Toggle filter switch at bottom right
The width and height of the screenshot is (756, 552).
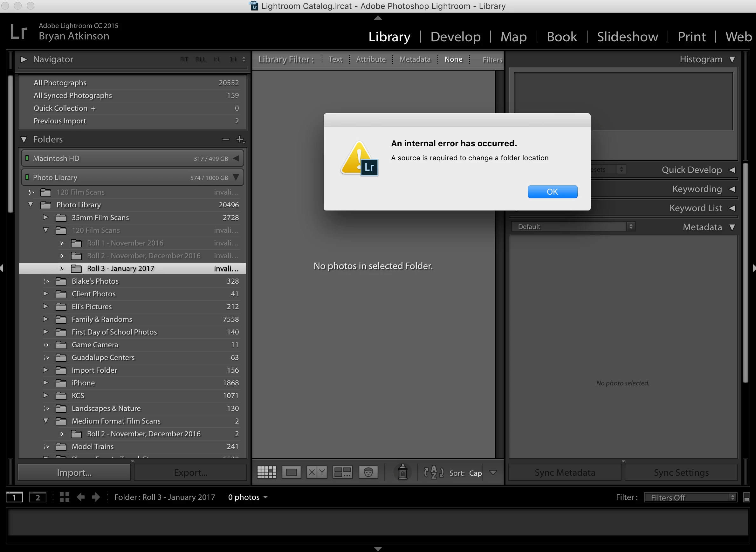(747, 498)
